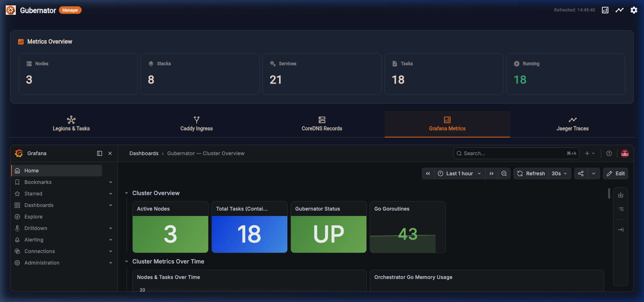Open Bookmarks in the Grafana sidebar
This screenshot has height=302, width=644.
(38, 182)
